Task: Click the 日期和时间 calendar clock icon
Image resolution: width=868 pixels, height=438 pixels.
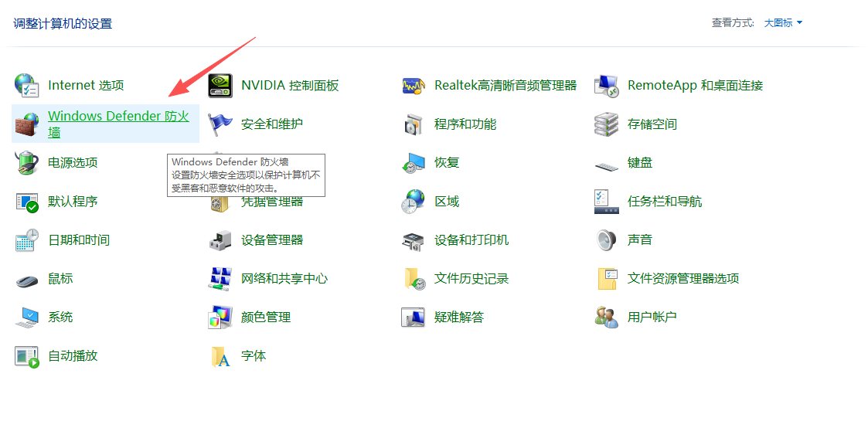Action: pyautogui.click(x=26, y=240)
